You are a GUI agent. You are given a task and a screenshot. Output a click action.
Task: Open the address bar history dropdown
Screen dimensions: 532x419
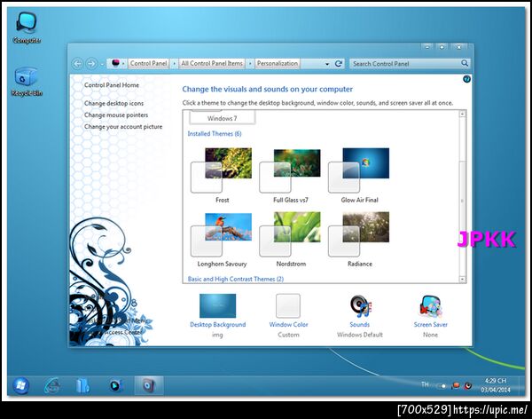pyautogui.click(x=327, y=64)
